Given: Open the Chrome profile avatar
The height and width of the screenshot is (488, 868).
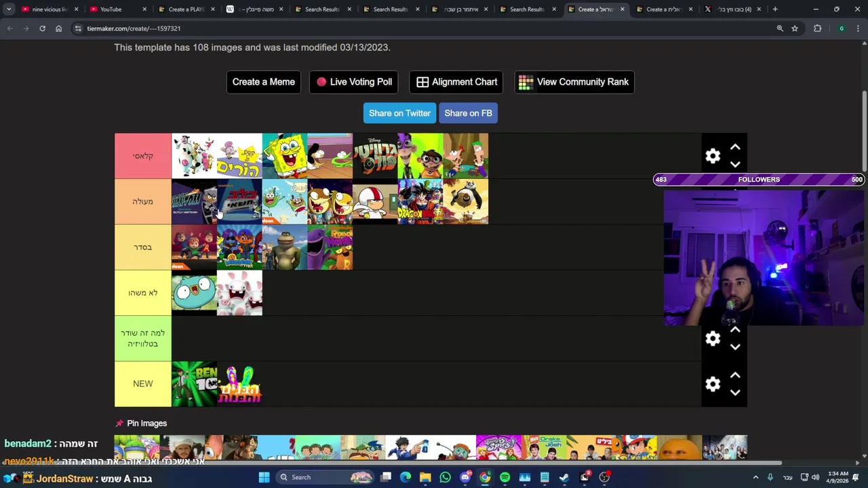Looking at the screenshot, I should click(x=842, y=28).
